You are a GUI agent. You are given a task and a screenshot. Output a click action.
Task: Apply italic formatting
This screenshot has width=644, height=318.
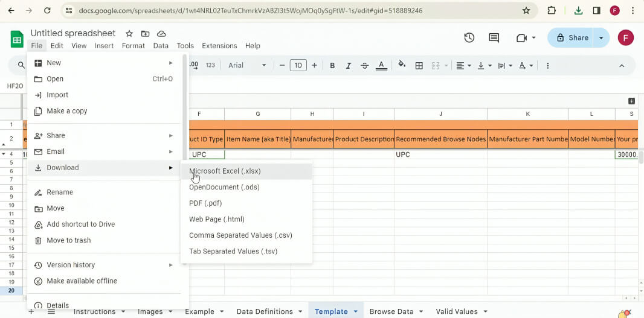[x=349, y=65]
